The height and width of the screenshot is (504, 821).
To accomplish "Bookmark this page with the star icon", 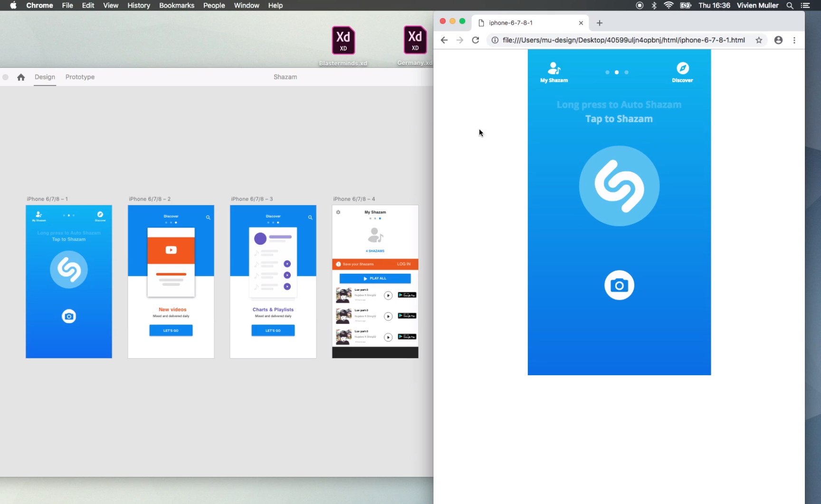I will tap(759, 40).
